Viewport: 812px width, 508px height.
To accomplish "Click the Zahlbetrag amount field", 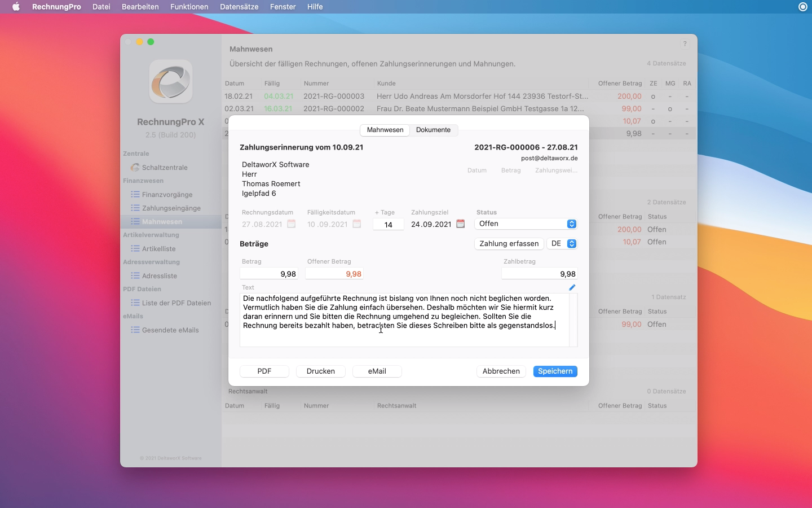I will (539, 274).
